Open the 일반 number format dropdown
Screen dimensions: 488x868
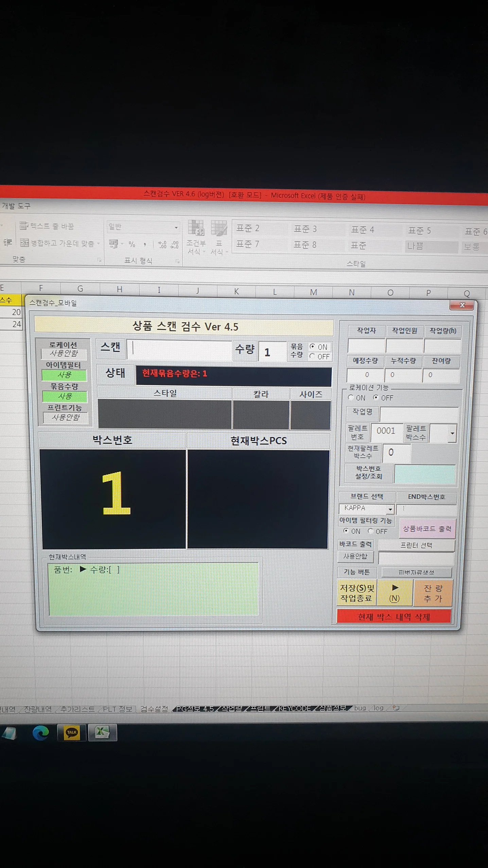[176, 227]
